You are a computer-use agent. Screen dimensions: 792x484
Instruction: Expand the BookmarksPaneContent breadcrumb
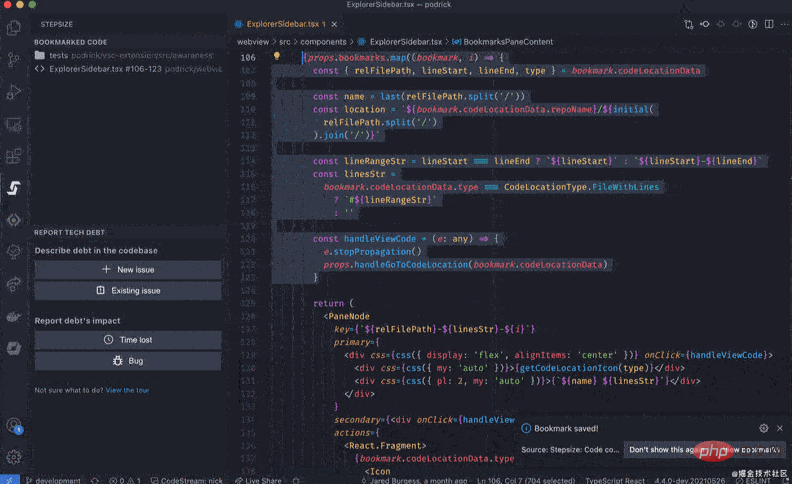click(510, 42)
